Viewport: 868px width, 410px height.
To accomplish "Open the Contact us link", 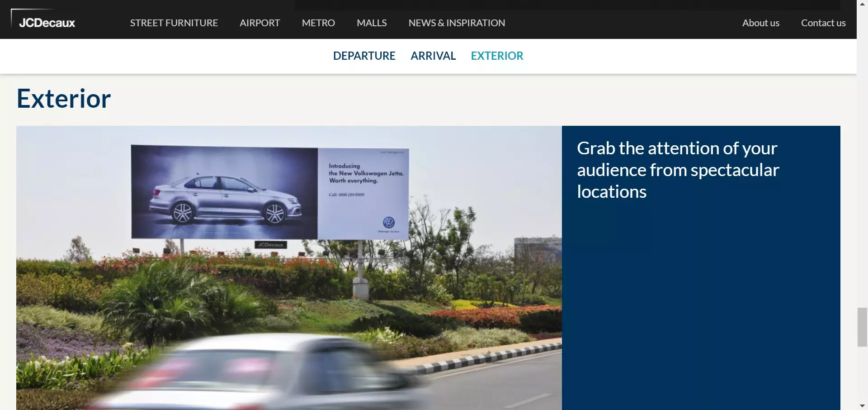I will [823, 23].
